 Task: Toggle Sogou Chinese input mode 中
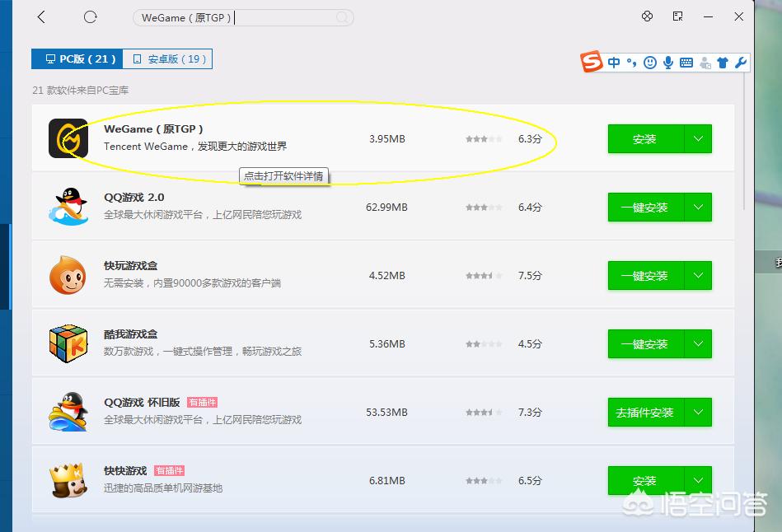(x=614, y=63)
